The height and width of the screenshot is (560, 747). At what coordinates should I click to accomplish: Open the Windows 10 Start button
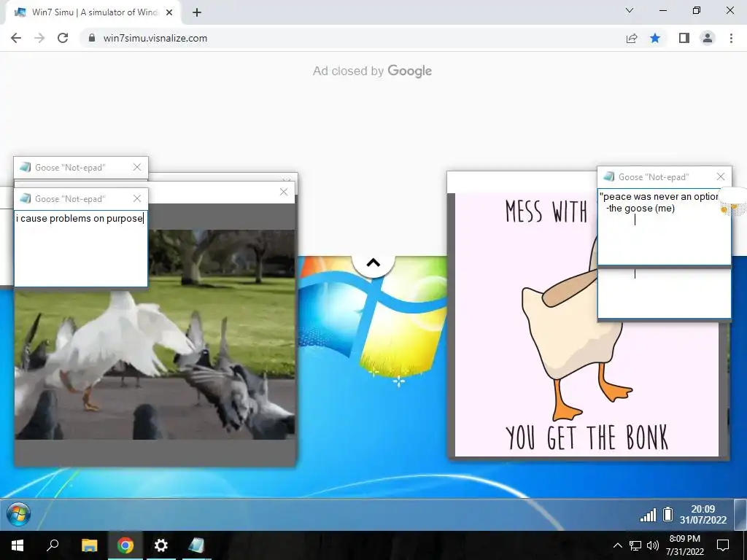tap(18, 545)
